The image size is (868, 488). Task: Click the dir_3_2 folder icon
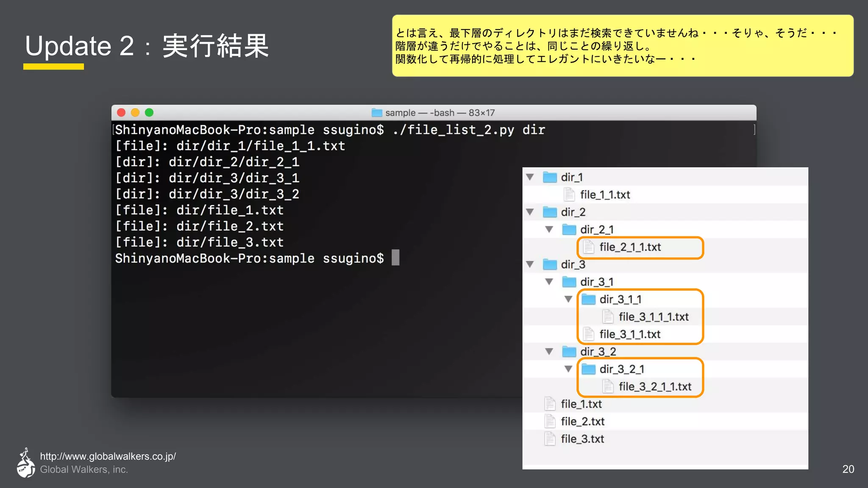tap(569, 352)
